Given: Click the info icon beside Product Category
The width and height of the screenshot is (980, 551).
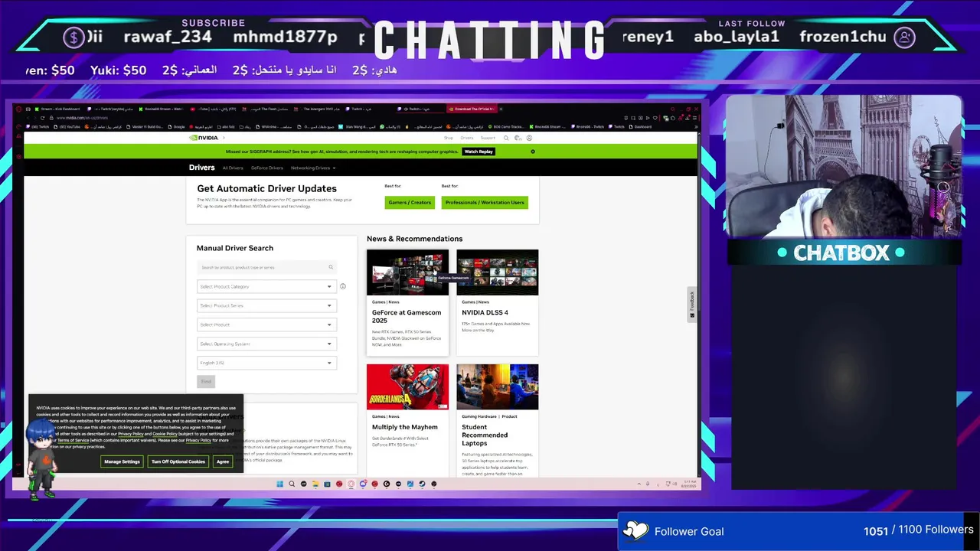Looking at the screenshot, I should (x=343, y=286).
